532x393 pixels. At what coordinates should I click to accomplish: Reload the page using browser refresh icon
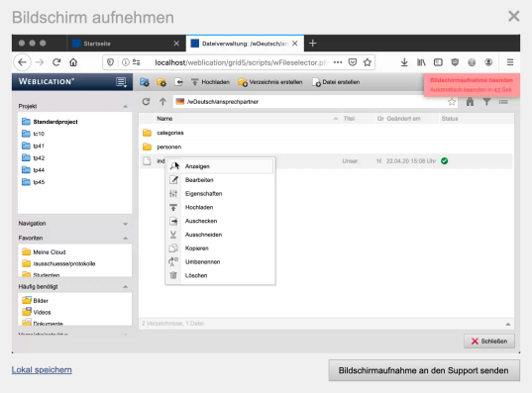(x=56, y=62)
